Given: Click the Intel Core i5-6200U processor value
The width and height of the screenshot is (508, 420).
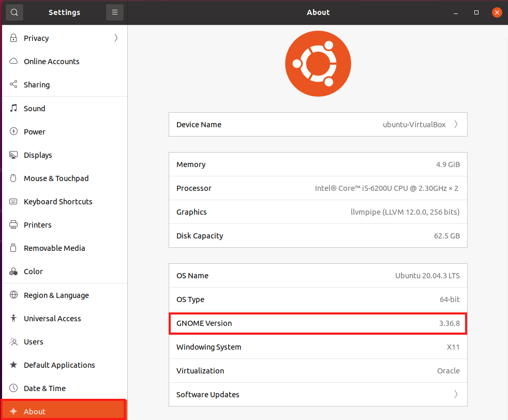Looking at the screenshot, I should tap(386, 188).
